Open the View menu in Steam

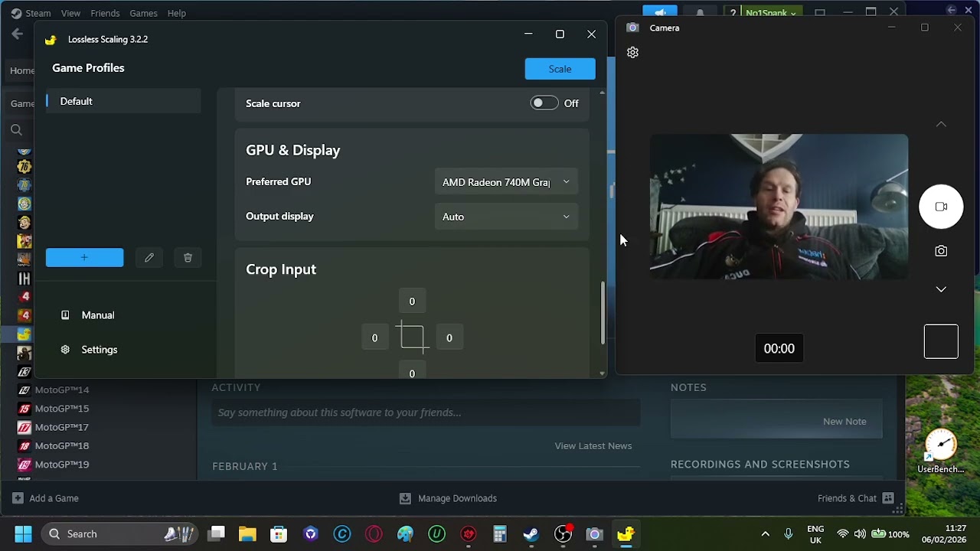click(70, 13)
